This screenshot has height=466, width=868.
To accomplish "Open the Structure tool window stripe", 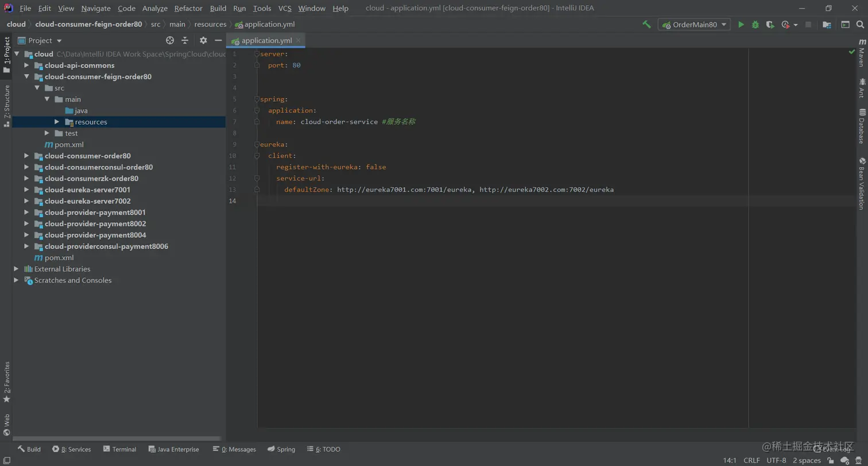I will pos(6,106).
